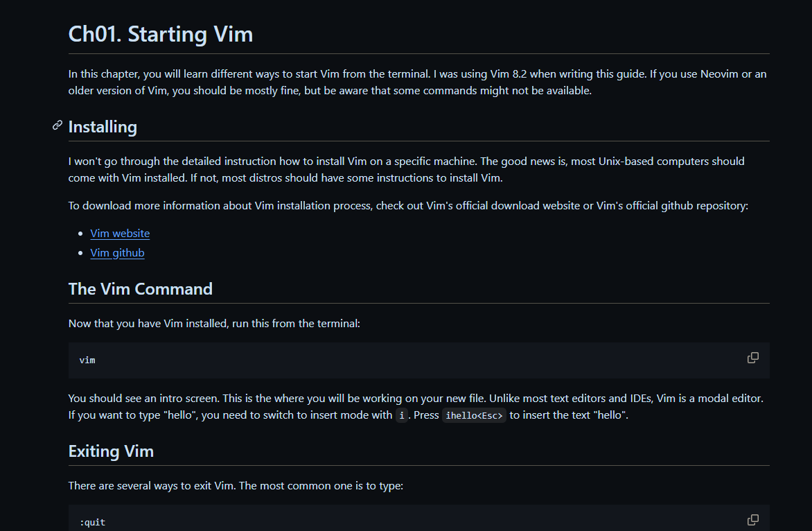The height and width of the screenshot is (531, 812).
Task: Click the paragraph about Unix-based computers
Action: (407, 169)
